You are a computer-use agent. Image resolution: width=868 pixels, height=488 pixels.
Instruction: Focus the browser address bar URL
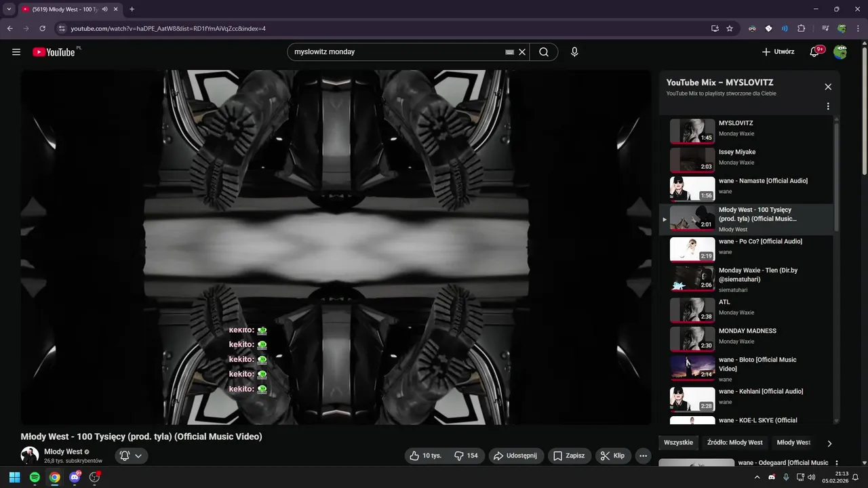[168, 28]
